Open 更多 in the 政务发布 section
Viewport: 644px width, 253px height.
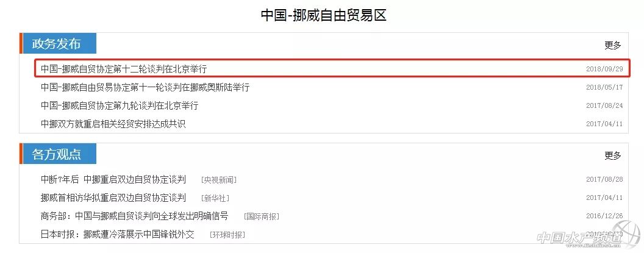612,45
